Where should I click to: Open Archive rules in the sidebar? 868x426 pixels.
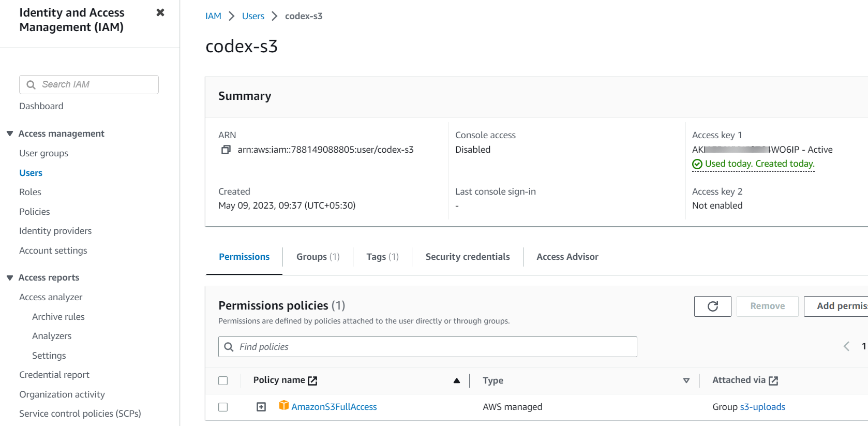click(x=58, y=317)
